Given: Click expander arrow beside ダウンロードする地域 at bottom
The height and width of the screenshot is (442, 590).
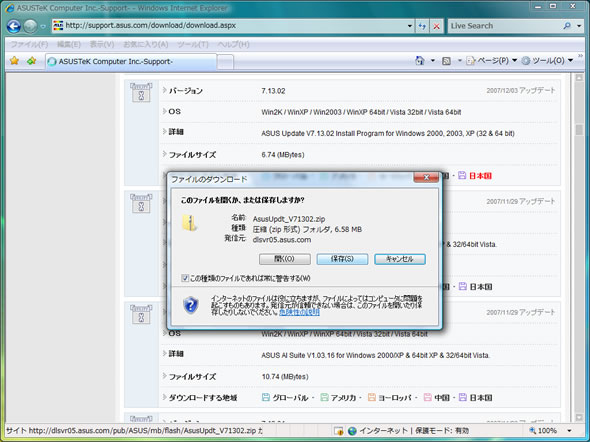Looking at the screenshot, I should pos(164,397).
